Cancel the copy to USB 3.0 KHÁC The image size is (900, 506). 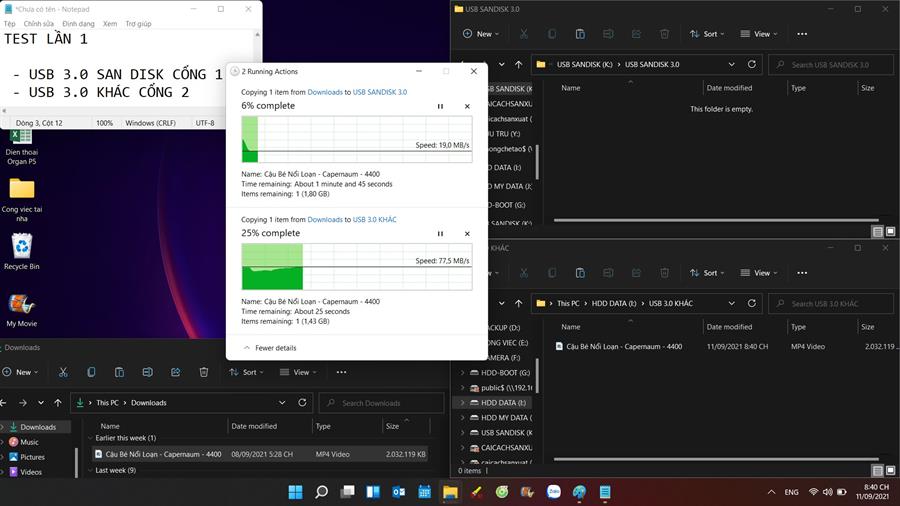[467, 234]
